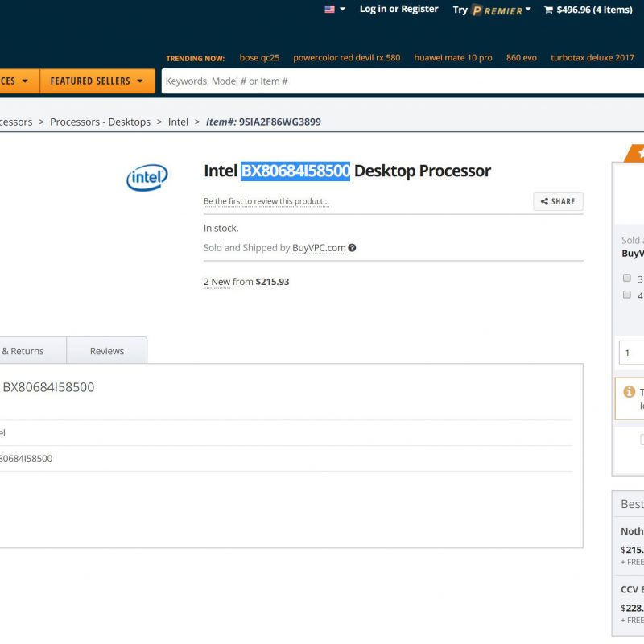Select trending search powercolor red devil rx 580

click(346, 57)
